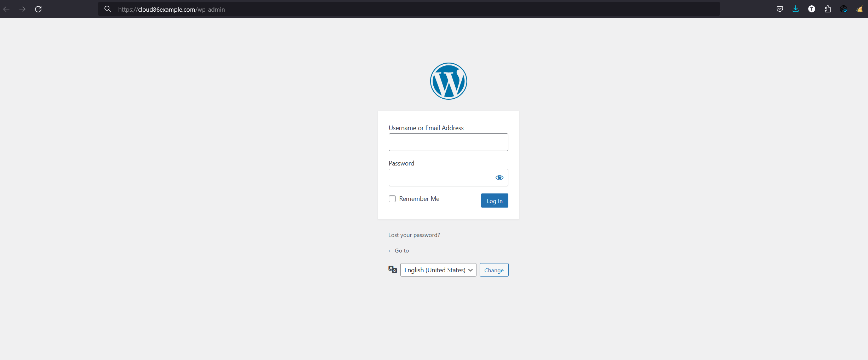Click the WordPress logo
This screenshot has width=868, height=360.
(449, 81)
